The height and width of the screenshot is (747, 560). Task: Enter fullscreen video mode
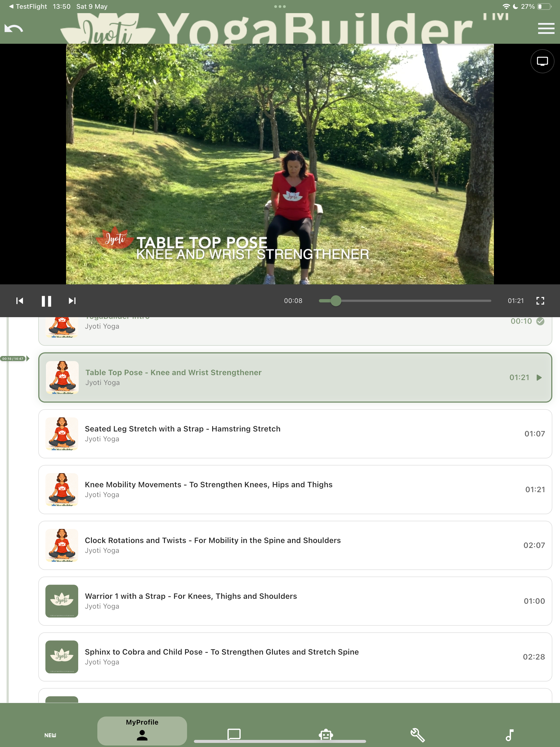pyautogui.click(x=540, y=300)
